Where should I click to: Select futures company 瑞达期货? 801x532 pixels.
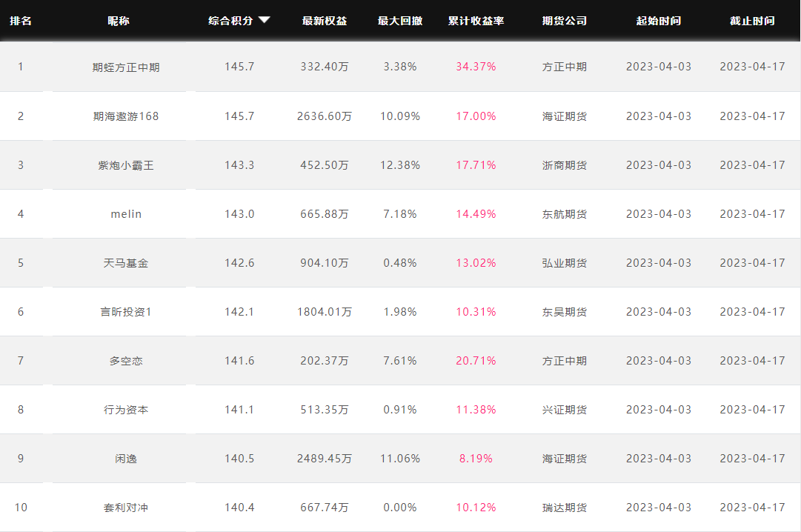(x=565, y=508)
